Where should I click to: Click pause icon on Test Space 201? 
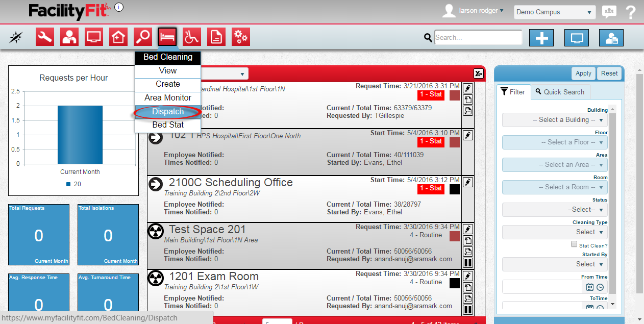tap(468, 263)
